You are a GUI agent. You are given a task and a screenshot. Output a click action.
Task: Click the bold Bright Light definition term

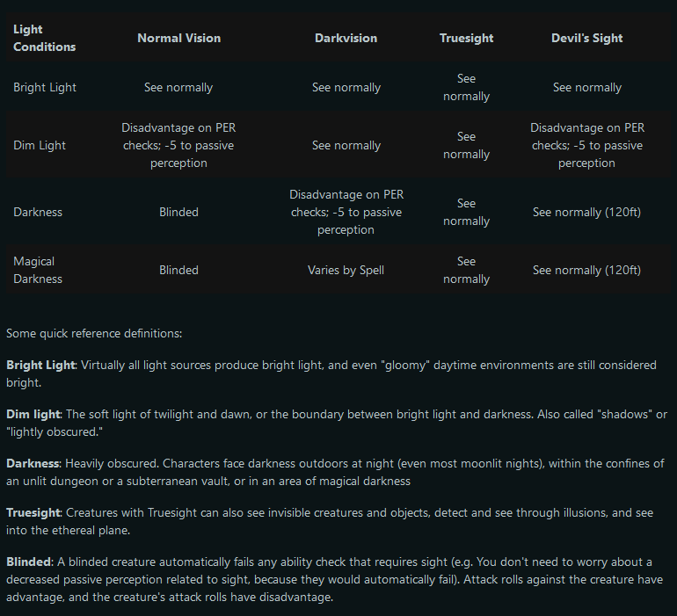tap(40, 365)
